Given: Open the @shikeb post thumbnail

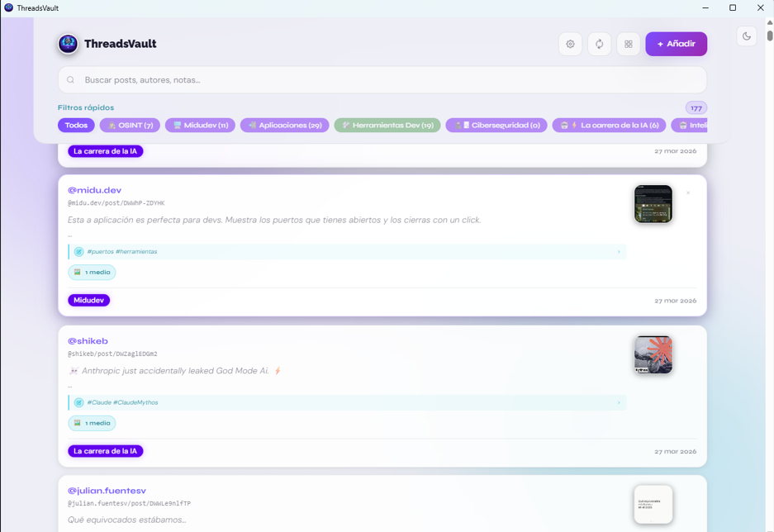Looking at the screenshot, I should [x=653, y=355].
